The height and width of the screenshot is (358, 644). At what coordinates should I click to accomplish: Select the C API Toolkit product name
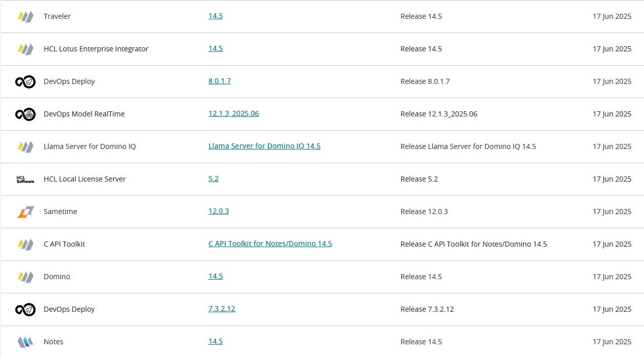(x=64, y=244)
